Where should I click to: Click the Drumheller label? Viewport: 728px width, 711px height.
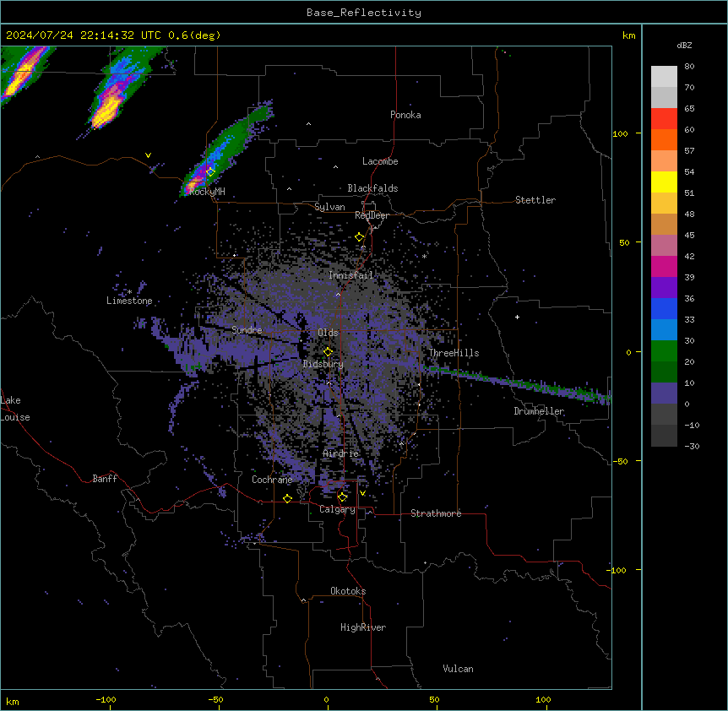539,411
